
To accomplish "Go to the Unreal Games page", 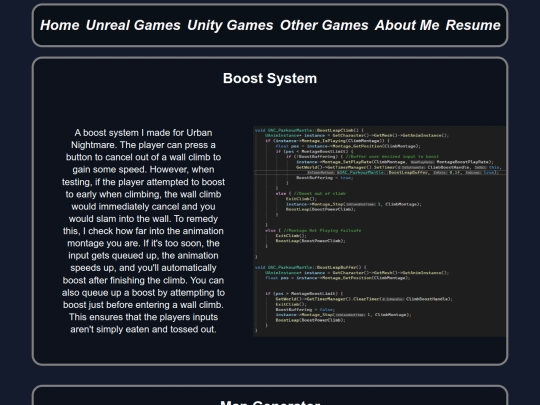I will [x=133, y=25].
